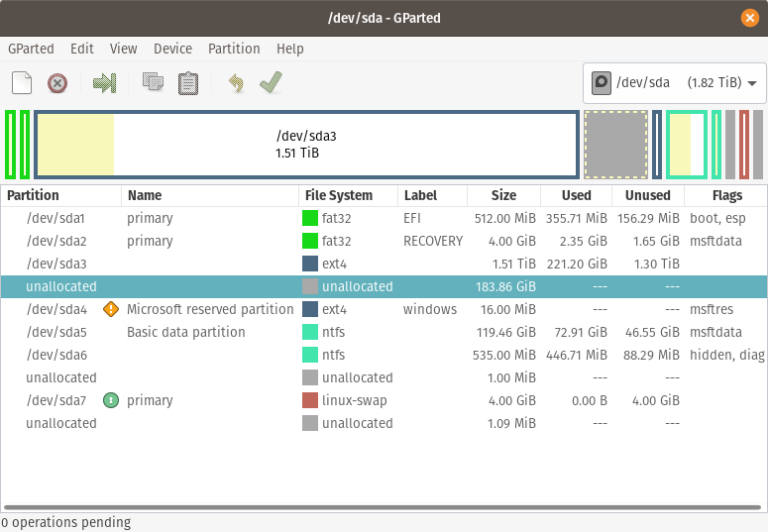Click the RECOVERY label cell
The image size is (768, 532).
[x=433, y=241]
